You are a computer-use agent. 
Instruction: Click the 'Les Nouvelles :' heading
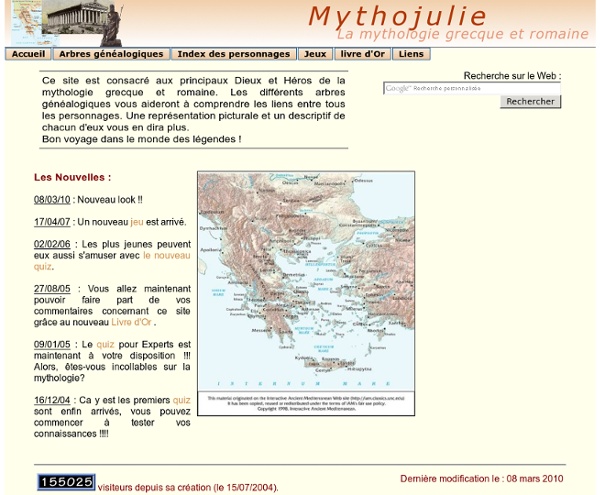click(73, 177)
